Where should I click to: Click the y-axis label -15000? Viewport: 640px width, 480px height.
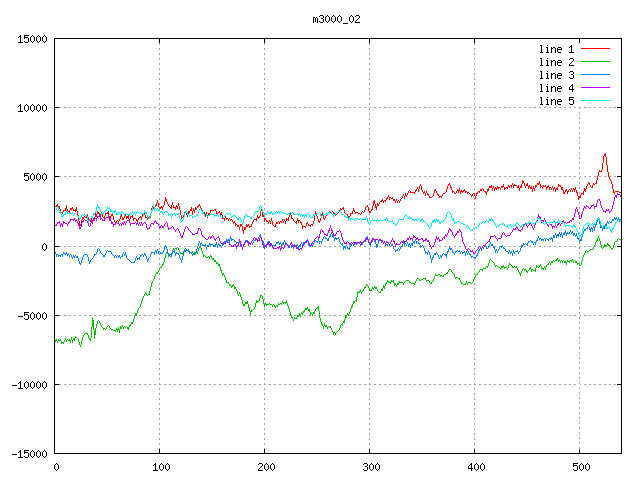(29, 454)
